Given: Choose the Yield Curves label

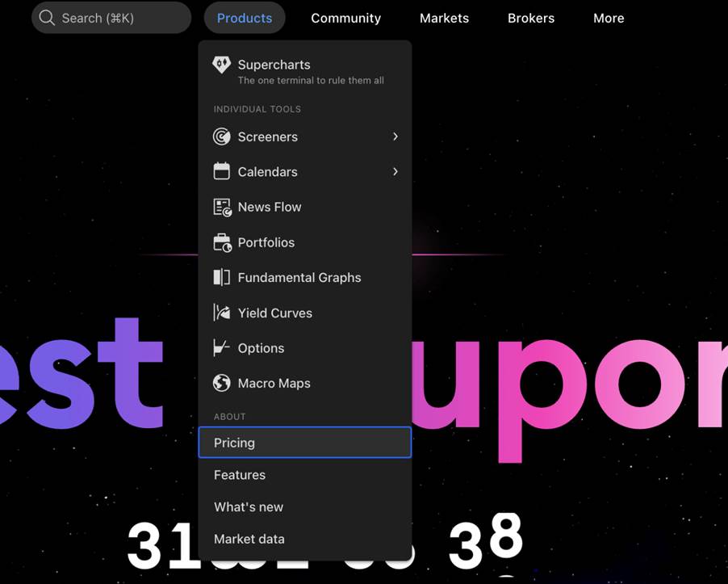Looking at the screenshot, I should click(x=275, y=313).
